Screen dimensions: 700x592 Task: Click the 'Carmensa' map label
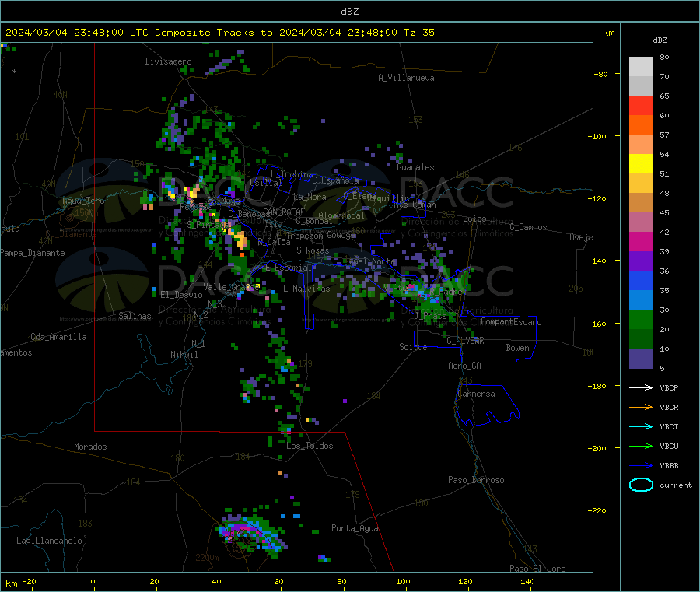tap(476, 394)
